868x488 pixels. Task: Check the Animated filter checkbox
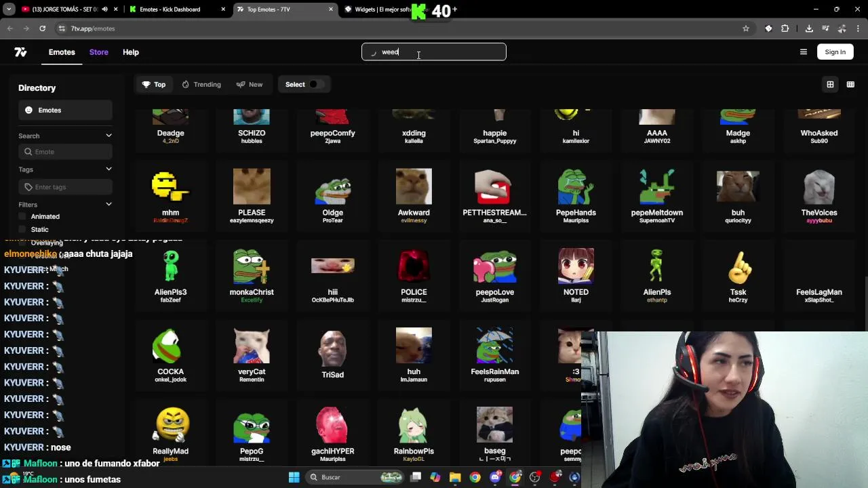(x=22, y=216)
